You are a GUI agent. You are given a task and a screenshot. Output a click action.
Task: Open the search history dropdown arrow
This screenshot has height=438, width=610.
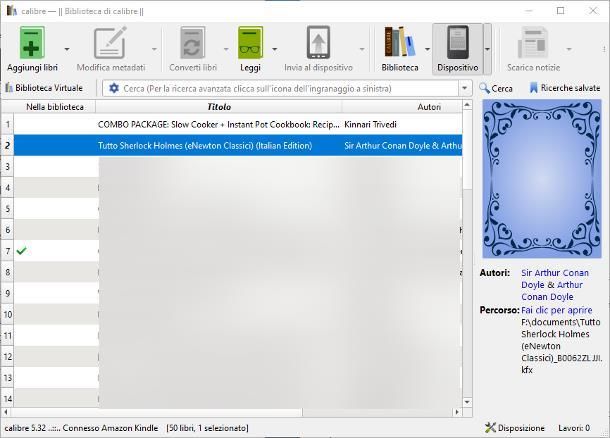click(x=465, y=88)
